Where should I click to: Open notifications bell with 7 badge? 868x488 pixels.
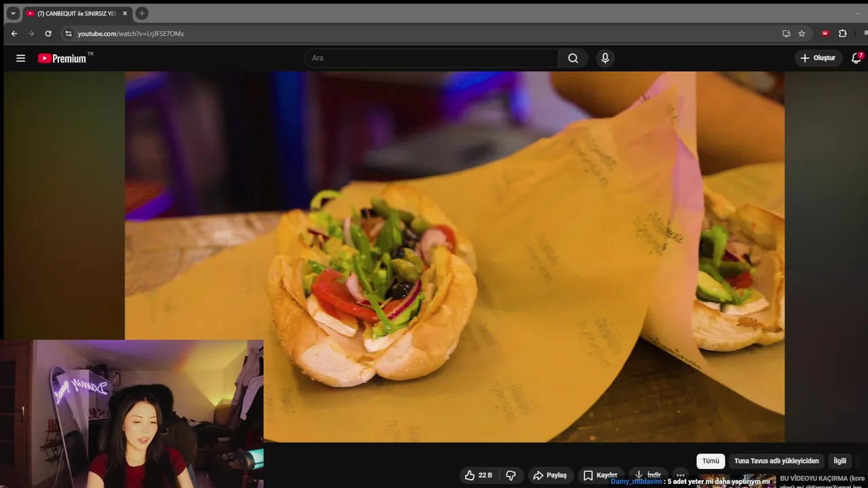(x=856, y=58)
